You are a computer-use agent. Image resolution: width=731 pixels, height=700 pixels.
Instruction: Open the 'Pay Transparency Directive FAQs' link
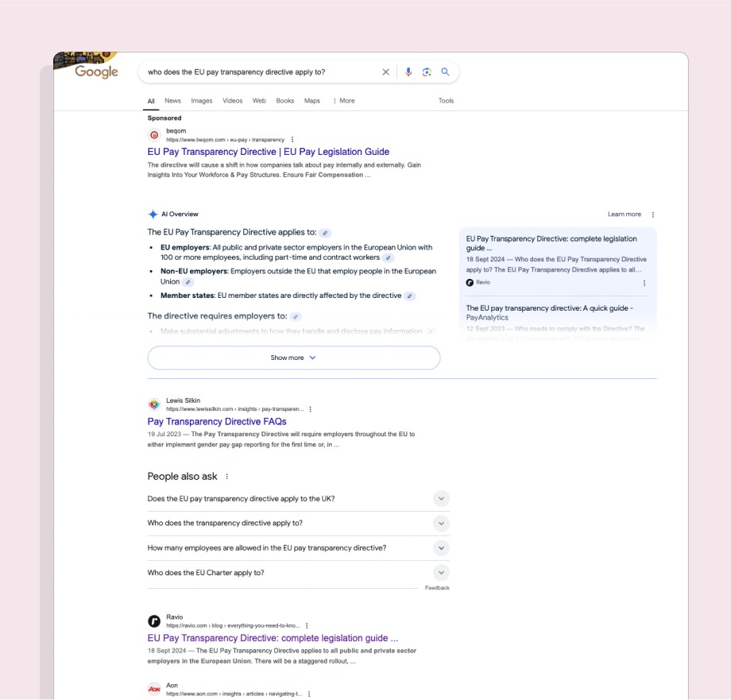tap(216, 421)
